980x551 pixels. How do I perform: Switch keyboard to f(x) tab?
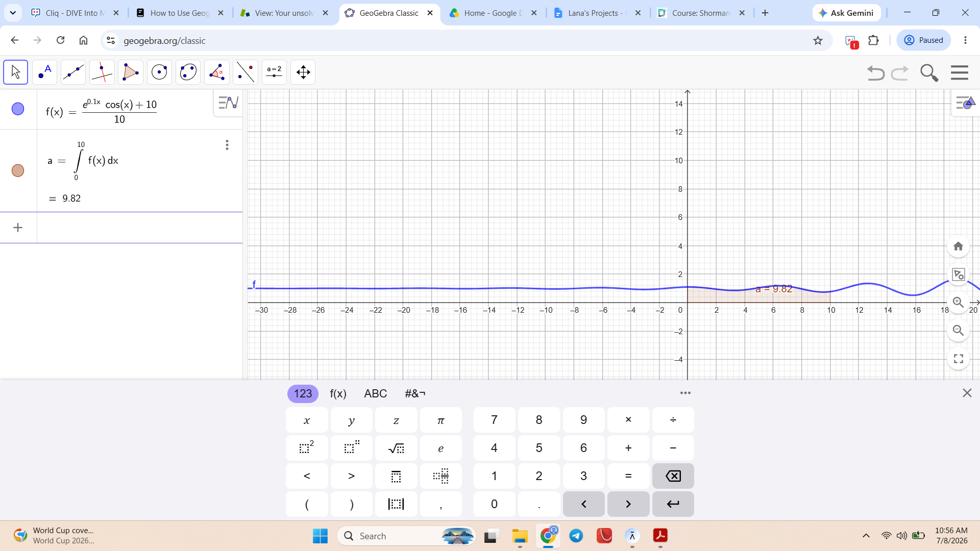pyautogui.click(x=338, y=393)
